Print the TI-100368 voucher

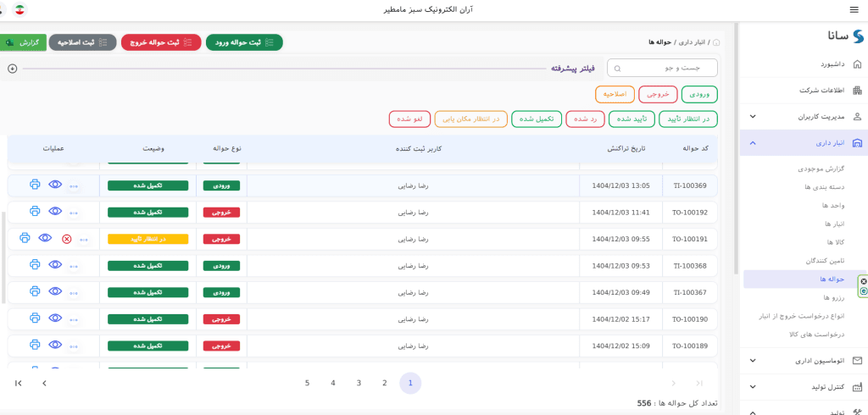tap(35, 264)
